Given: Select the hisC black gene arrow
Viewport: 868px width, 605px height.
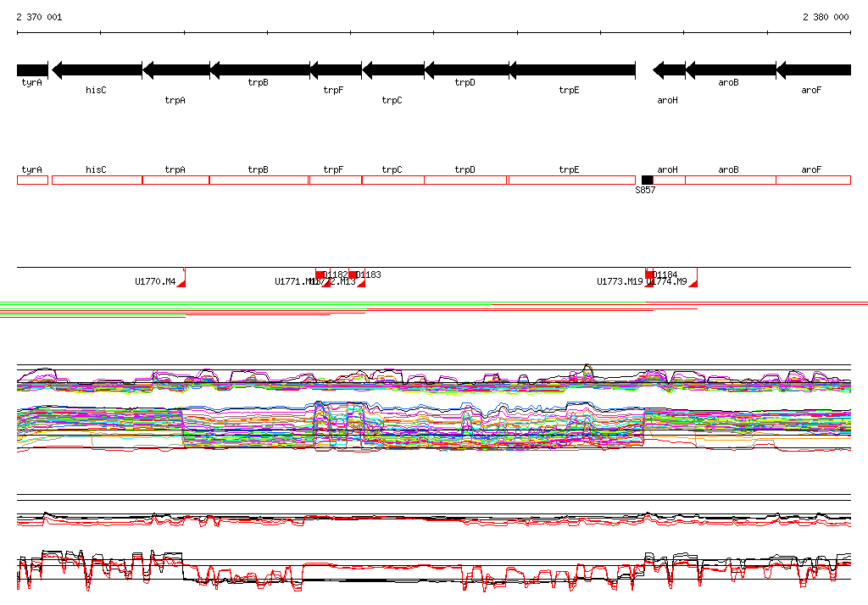Looking at the screenshot, I should [x=97, y=70].
